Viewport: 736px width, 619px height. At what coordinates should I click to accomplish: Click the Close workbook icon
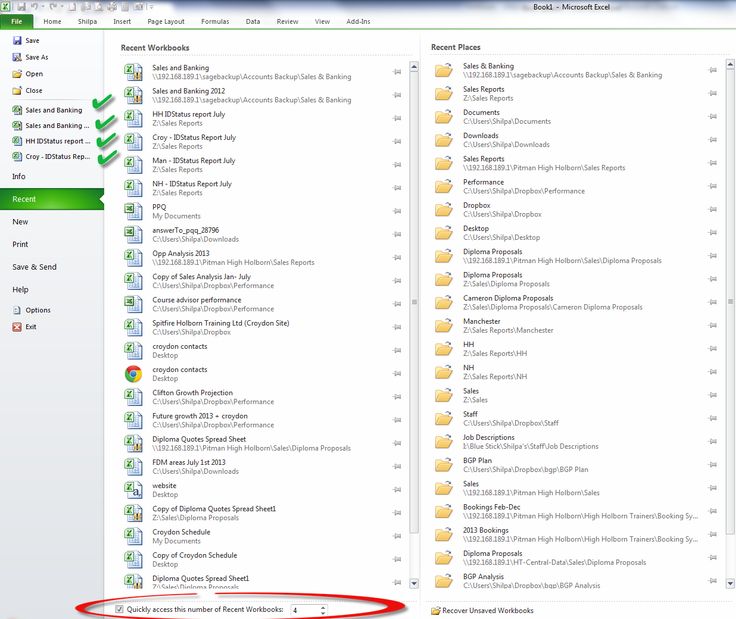point(17,91)
